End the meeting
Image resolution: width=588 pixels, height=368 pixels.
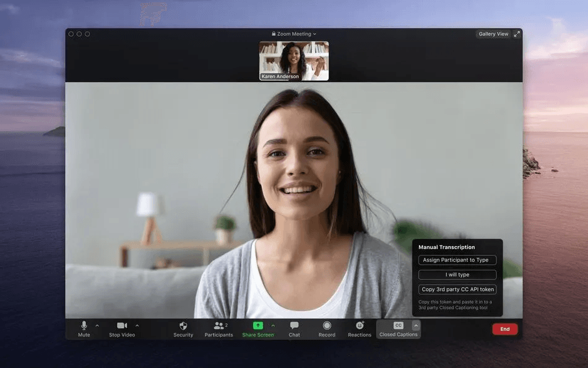(x=504, y=329)
